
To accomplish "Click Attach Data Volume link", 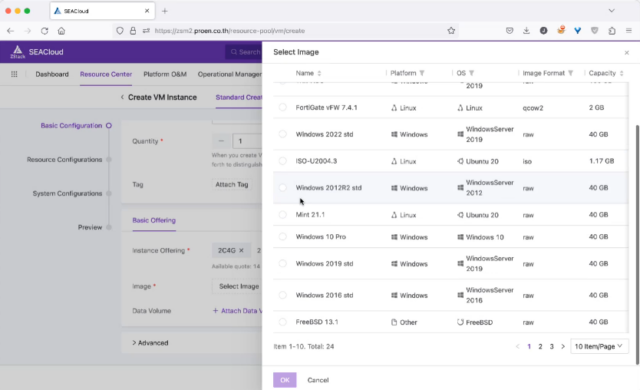I will point(237,311).
